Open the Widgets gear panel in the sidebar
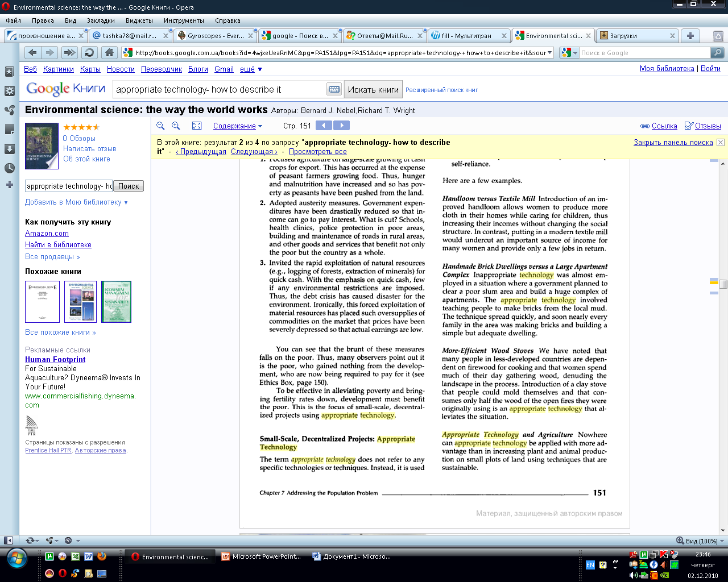 point(9,91)
